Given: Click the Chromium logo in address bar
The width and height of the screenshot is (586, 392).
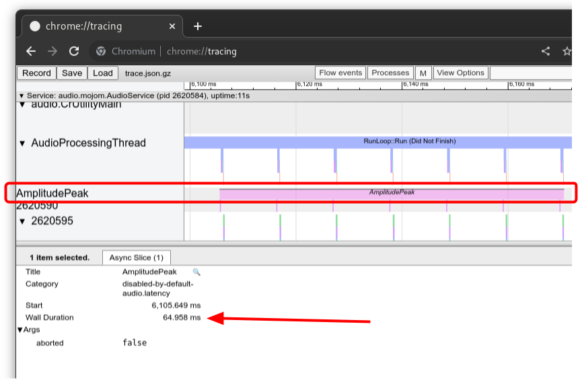Looking at the screenshot, I should pos(101,51).
